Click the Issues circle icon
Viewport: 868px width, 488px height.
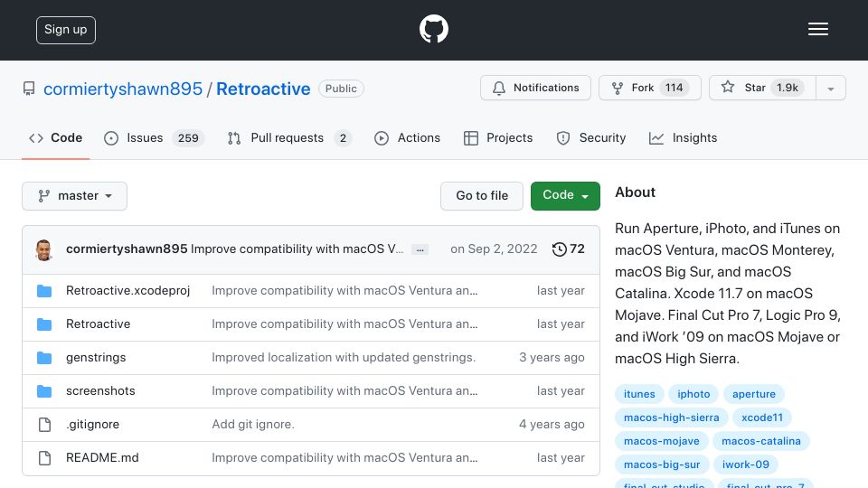point(110,138)
